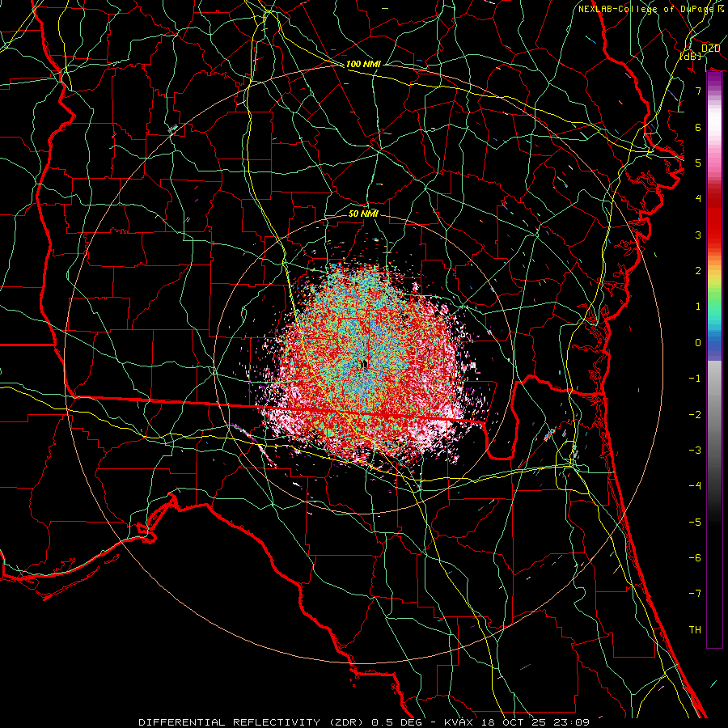This screenshot has height=728, width=728.
Task: Click the -7 value on the dB scale
Action: pos(695,594)
